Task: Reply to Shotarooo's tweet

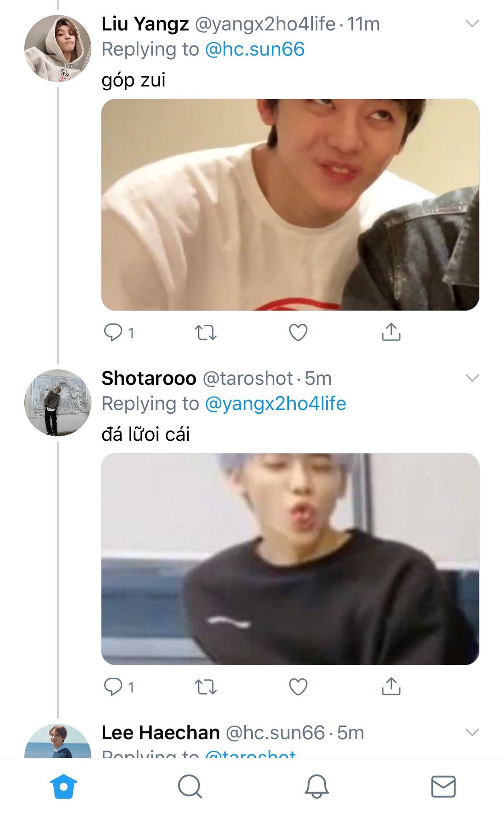Action: pos(113,687)
